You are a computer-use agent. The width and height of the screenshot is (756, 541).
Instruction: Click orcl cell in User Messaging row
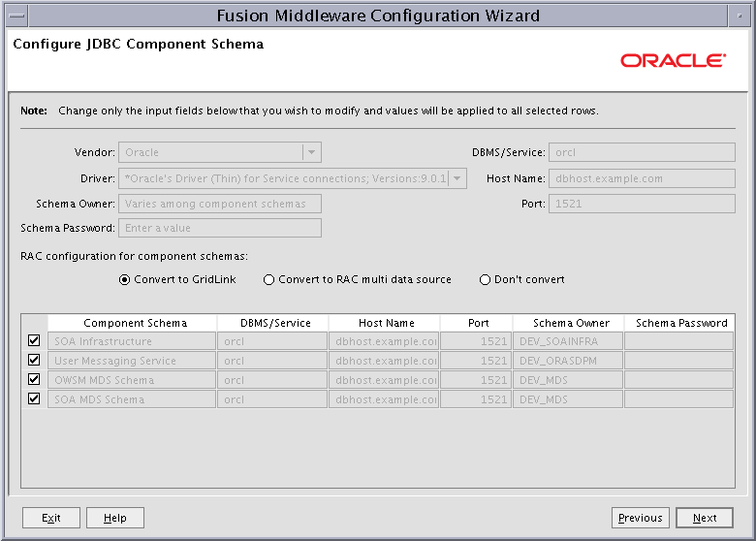point(272,361)
